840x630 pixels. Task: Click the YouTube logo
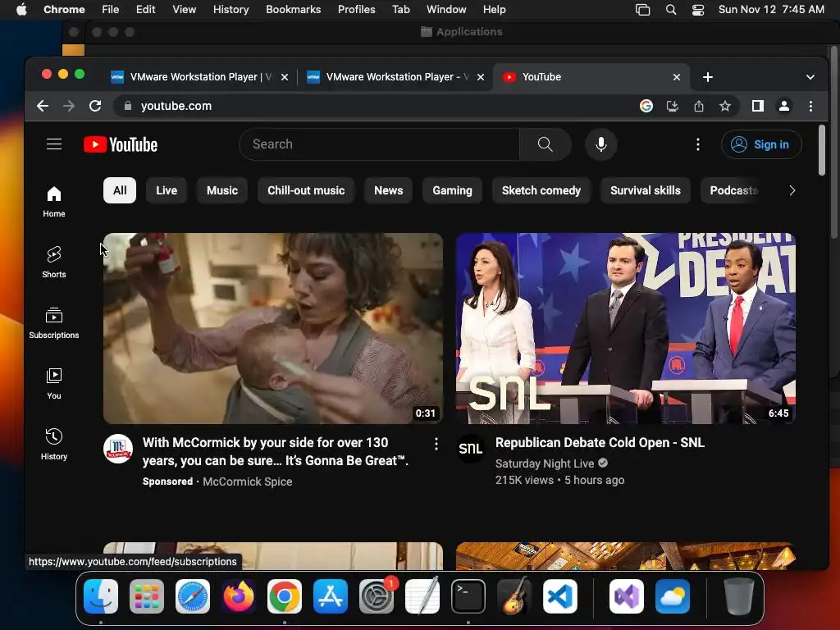tap(121, 144)
